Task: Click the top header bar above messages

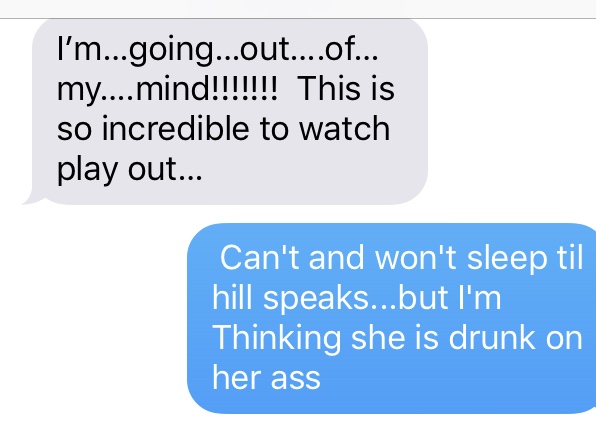Action: [x=298, y=9]
